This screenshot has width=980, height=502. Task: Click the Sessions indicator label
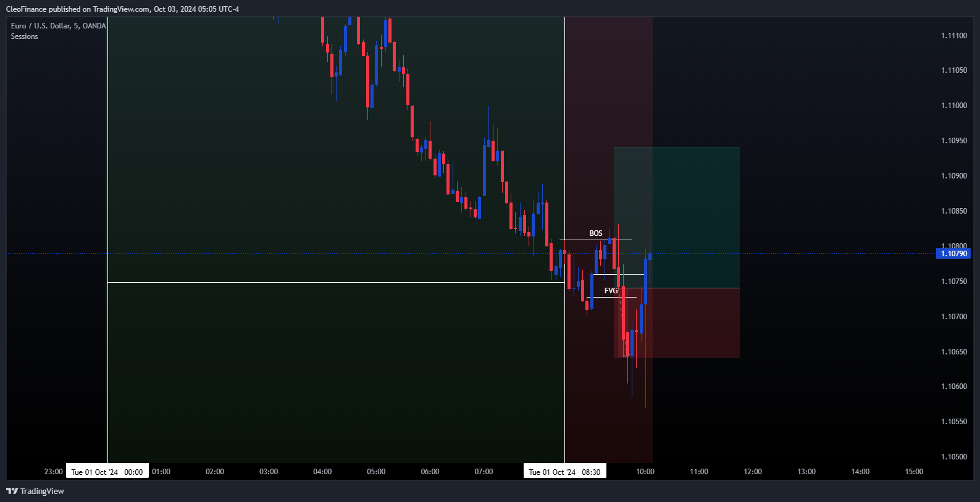click(24, 36)
